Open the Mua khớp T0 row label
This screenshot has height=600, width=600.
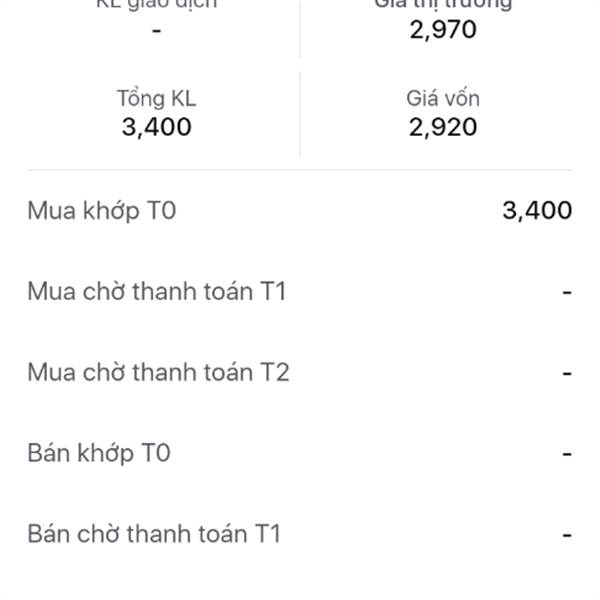click(x=102, y=211)
